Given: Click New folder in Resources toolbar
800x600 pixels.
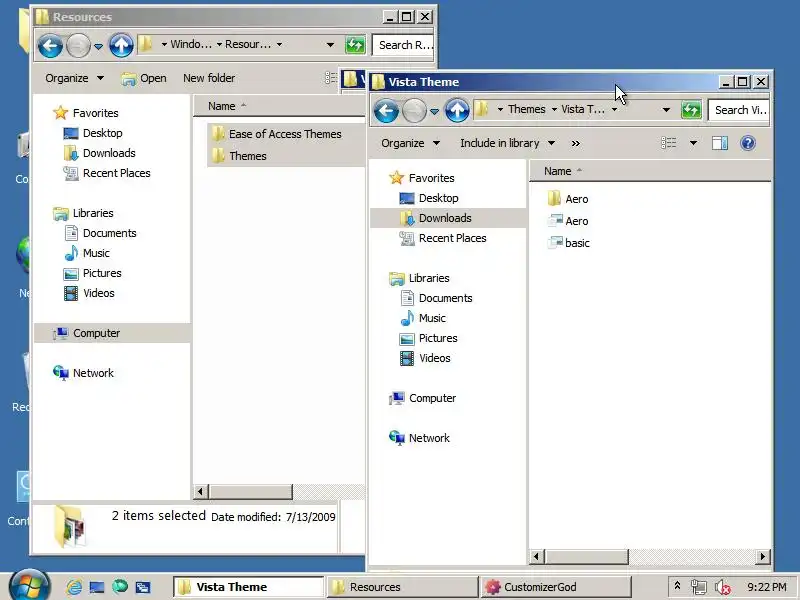Looking at the screenshot, I should point(209,79).
